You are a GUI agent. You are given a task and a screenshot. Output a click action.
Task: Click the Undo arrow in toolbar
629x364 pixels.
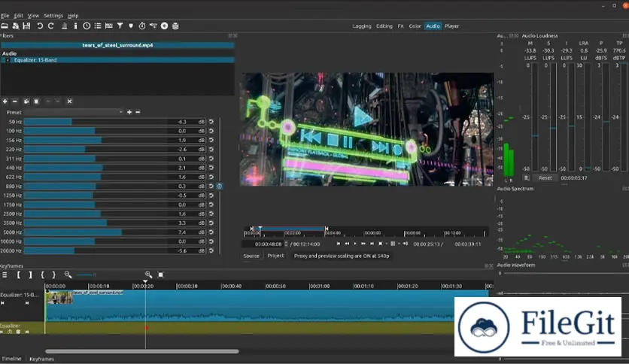pos(40,26)
